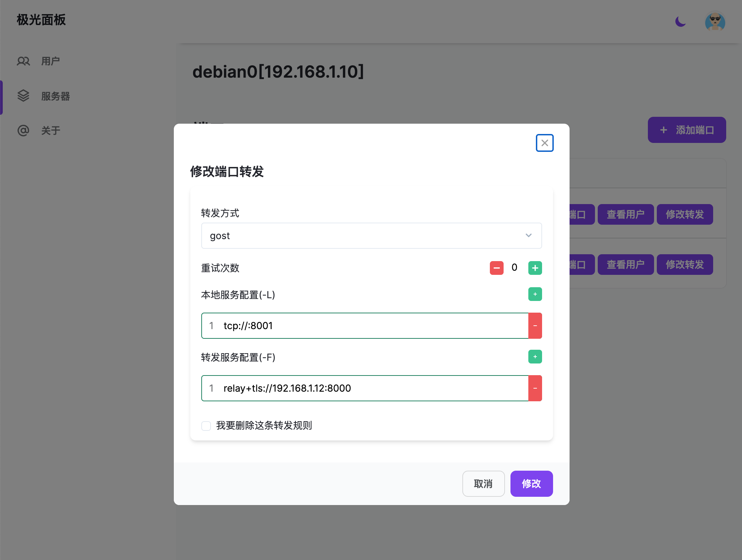Remove the relay+tls forward entry
742x560 pixels.
535,388
